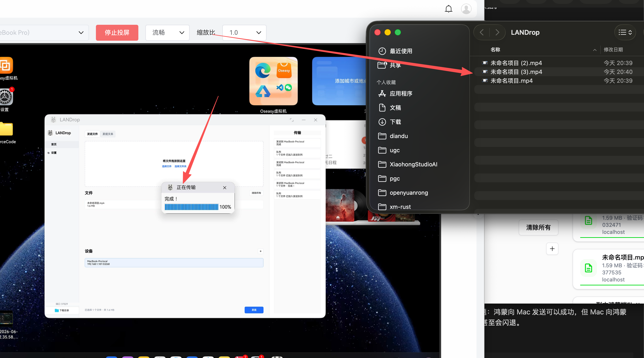Screen dimensions: 644x358
Task: Click the LANDrop logo in sidebar header
Action: [x=50, y=133]
